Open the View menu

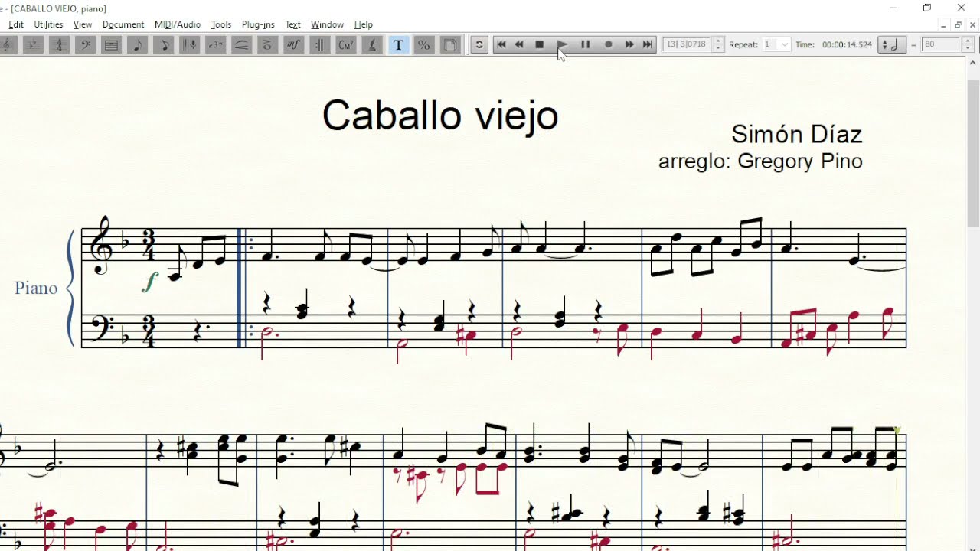[x=83, y=24]
